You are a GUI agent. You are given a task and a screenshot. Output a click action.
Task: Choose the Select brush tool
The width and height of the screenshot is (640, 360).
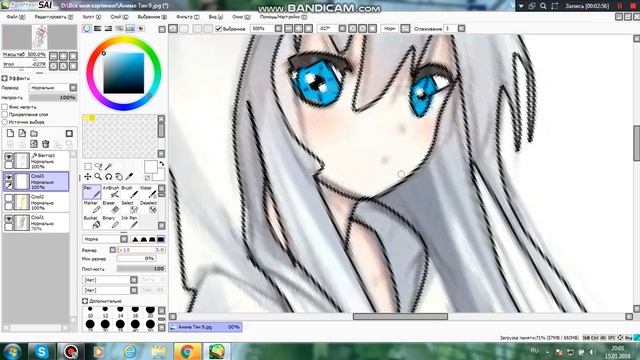click(x=129, y=207)
